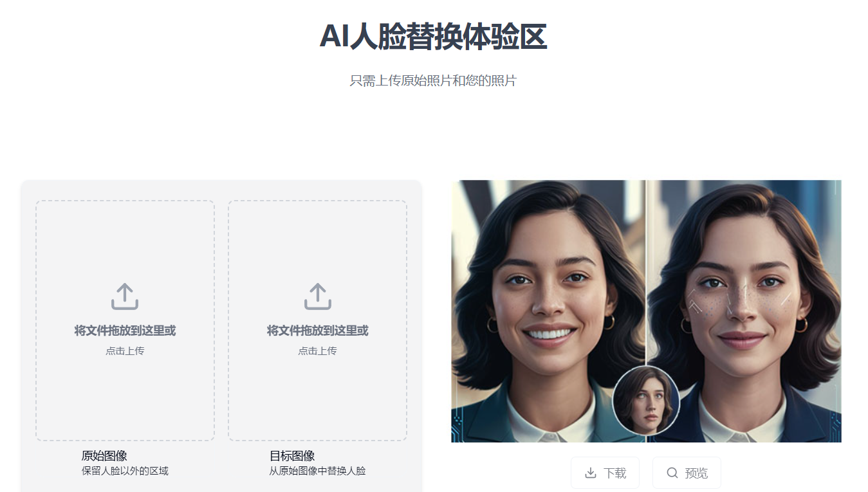This screenshot has width=868, height=492.
Task: Click 从原始图像中替换人脸 description text
Action: (317, 471)
